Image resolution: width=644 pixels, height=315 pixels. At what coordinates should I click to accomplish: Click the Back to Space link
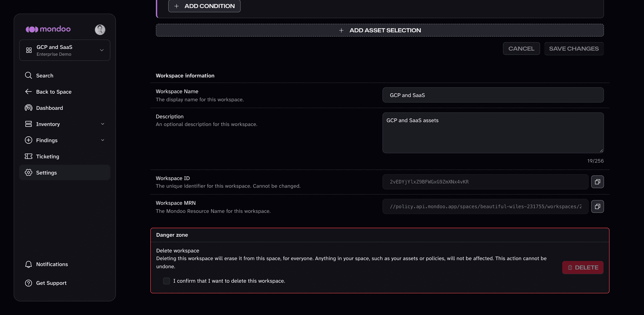point(65,91)
